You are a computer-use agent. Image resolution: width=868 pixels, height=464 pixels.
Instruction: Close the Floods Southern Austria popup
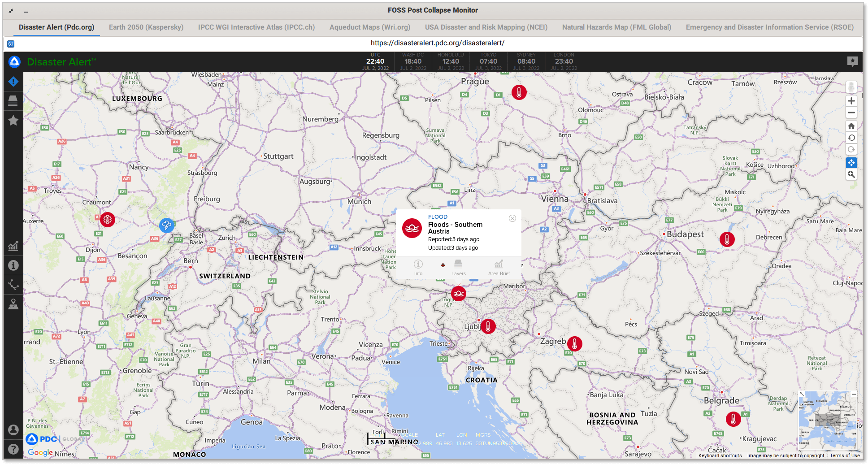point(512,218)
